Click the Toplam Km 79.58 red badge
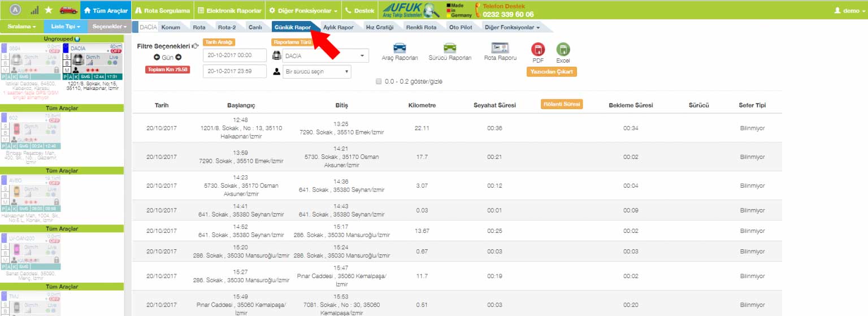Viewport: 868px width, 316px height. pyautogui.click(x=167, y=70)
